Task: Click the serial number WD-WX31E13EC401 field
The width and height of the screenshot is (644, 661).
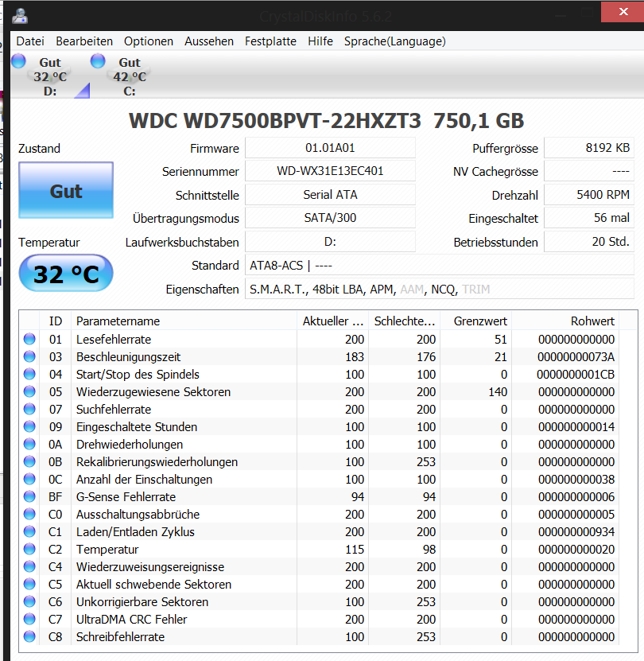Action: pyautogui.click(x=330, y=171)
